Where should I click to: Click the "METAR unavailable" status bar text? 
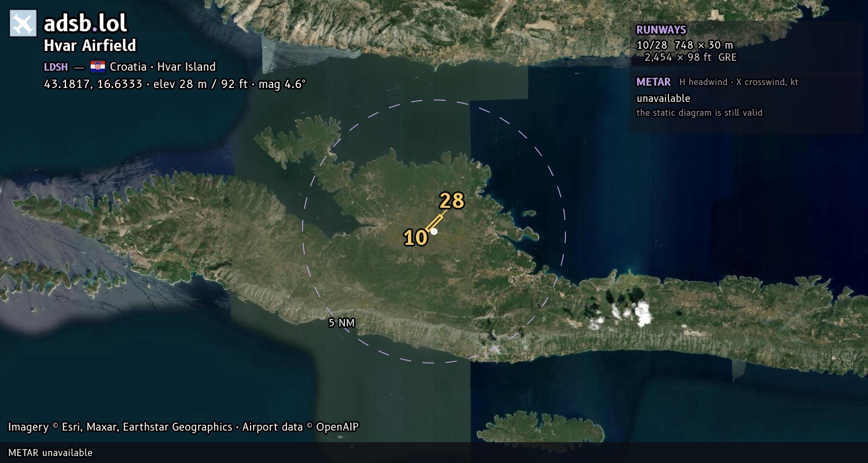tap(50, 453)
